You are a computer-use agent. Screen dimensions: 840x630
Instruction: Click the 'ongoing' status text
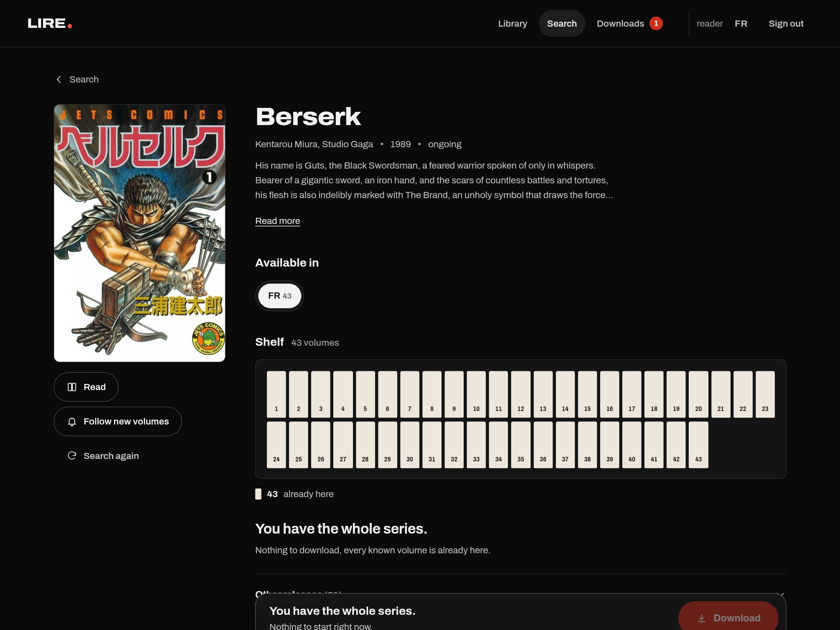[x=445, y=144]
